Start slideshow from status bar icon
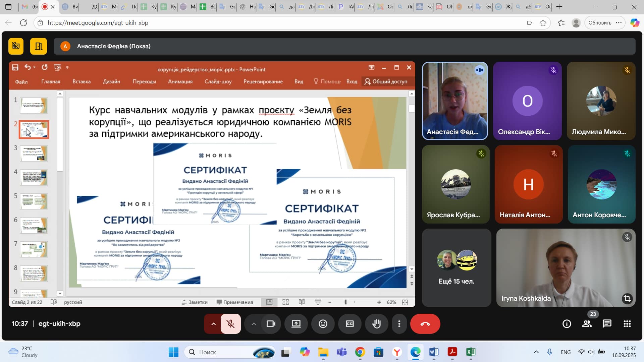 [x=318, y=302]
